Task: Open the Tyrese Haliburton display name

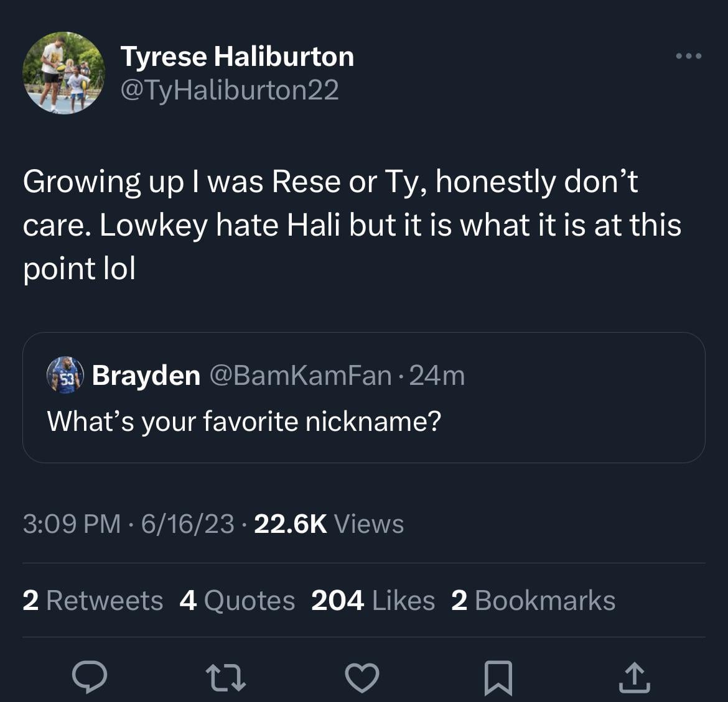Action: [x=237, y=57]
